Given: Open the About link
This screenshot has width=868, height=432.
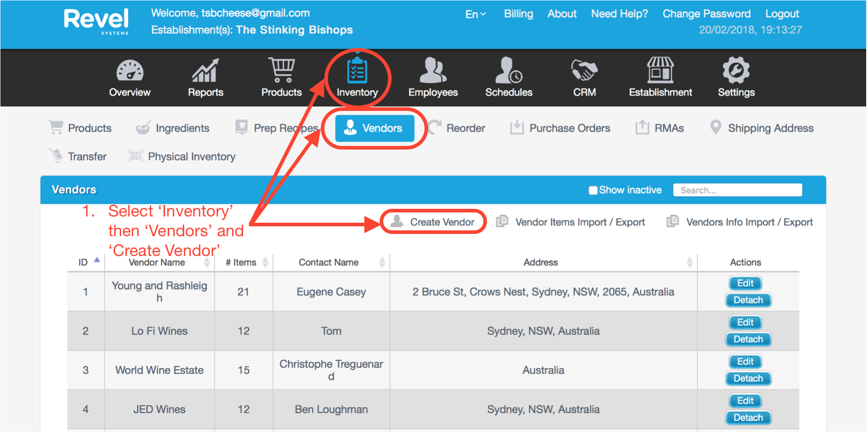Looking at the screenshot, I should point(562,14).
